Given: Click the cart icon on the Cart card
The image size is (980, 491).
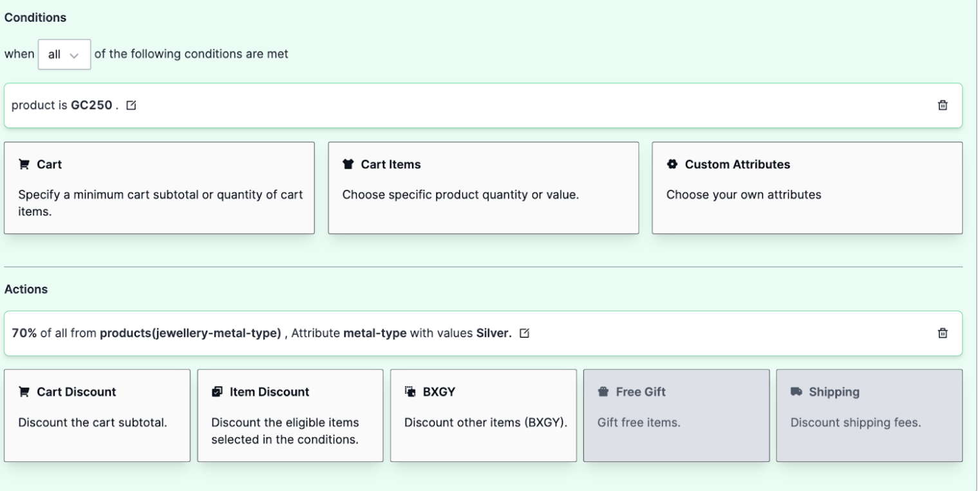Looking at the screenshot, I should [24, 164].
